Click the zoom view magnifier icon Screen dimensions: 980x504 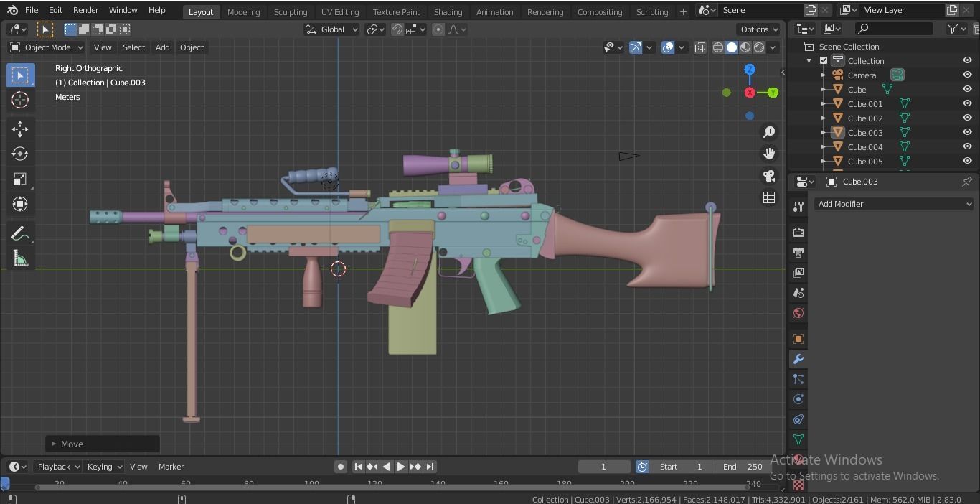click(769, 132)
